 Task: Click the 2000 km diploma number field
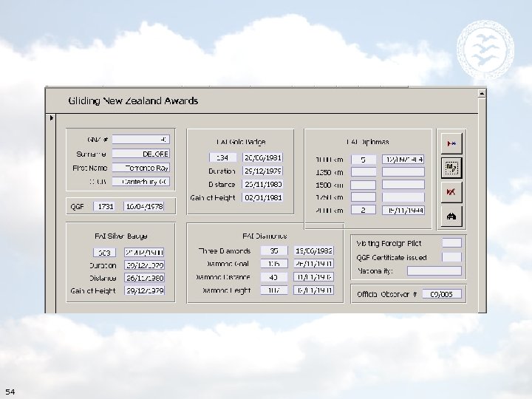(x=364, y=210)
